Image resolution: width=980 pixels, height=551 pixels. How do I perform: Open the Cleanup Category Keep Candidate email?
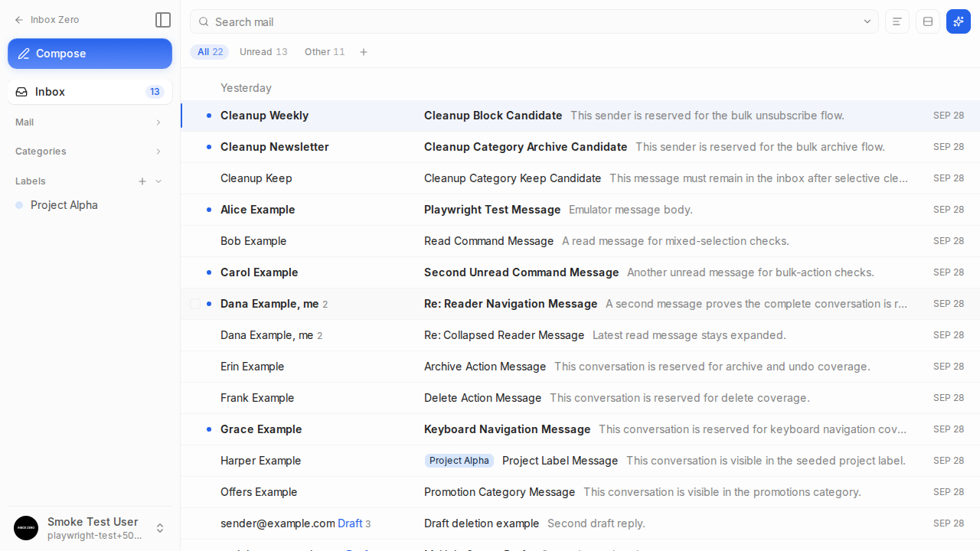(580, 178)
